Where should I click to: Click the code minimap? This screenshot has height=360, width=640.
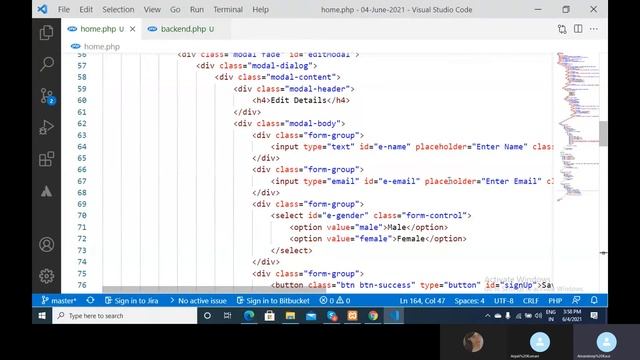pyautogui.click(x=578, y=127)
